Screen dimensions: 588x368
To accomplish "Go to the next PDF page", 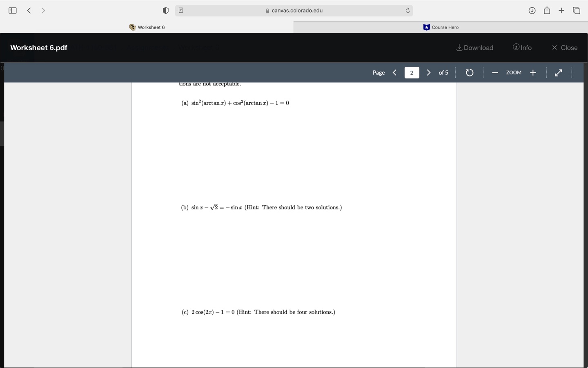I will [428, 72].
